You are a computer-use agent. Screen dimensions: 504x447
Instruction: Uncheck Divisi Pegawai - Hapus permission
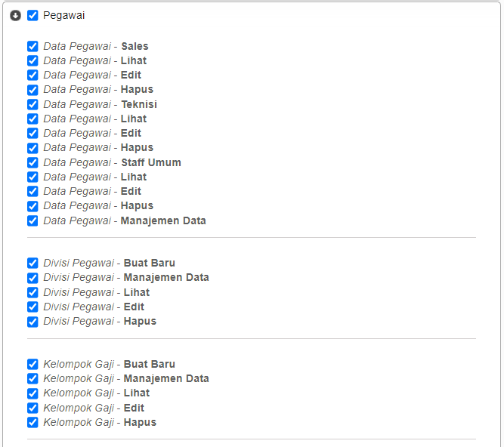pos(32,321)
